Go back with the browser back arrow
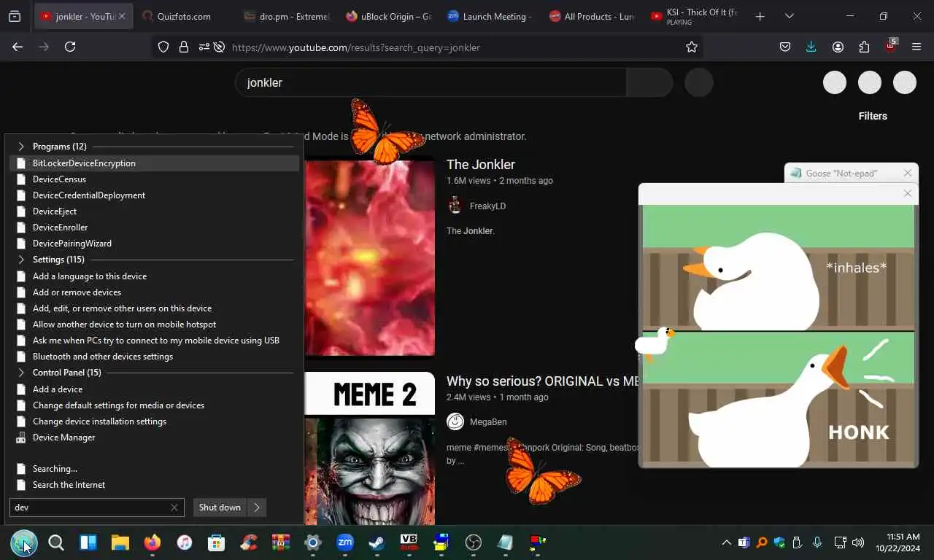The height and width of the screenshot is (560, 934). tap(18, 47)
